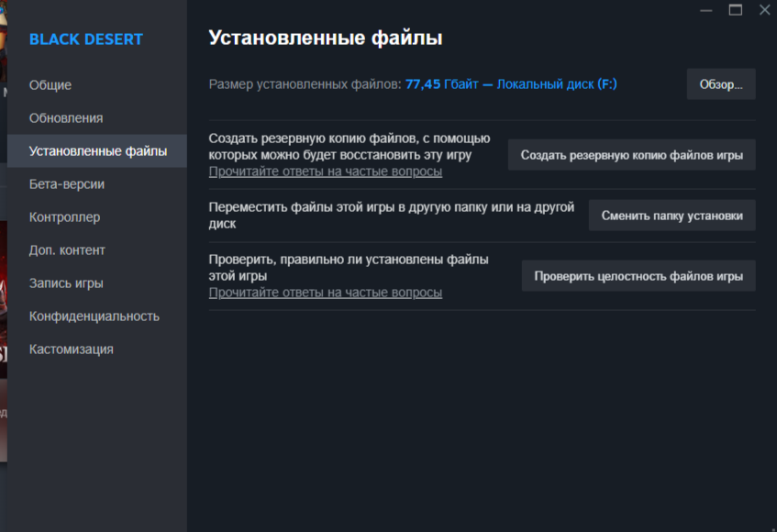Click the Проверить, правильно ли установлены файлы description
This screenshot has width=777, height=532.
coord(349,268)
